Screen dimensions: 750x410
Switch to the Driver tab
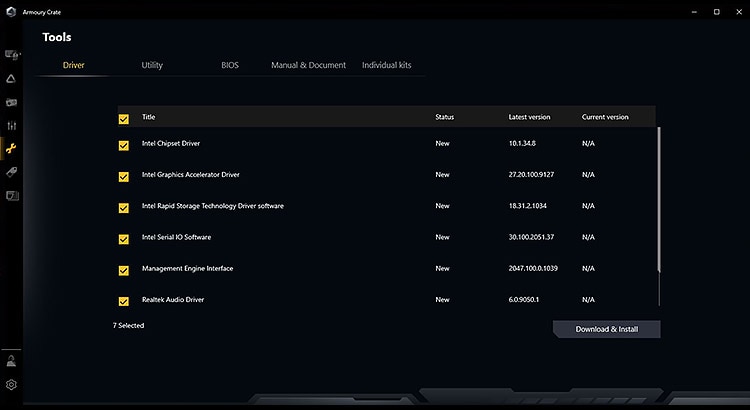[x=74, y=65]
